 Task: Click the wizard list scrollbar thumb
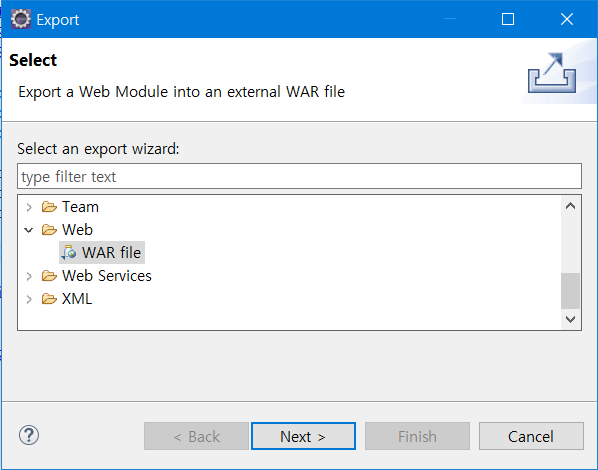point(571,291)
